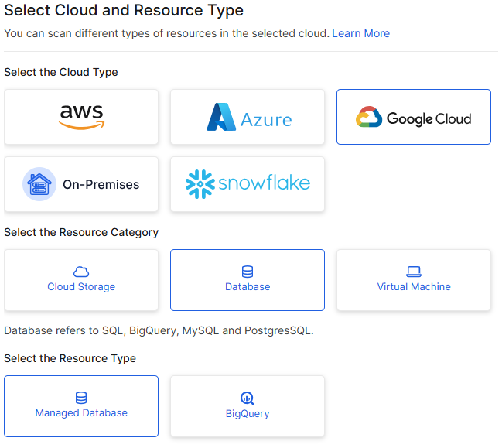Select the Google Cloud text label
This screenshot has width=502, height=448.
(x=429, y=118)
